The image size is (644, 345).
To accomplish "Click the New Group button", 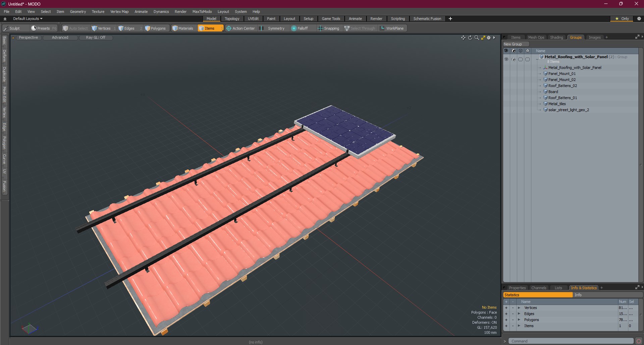I will click(516, 44).
